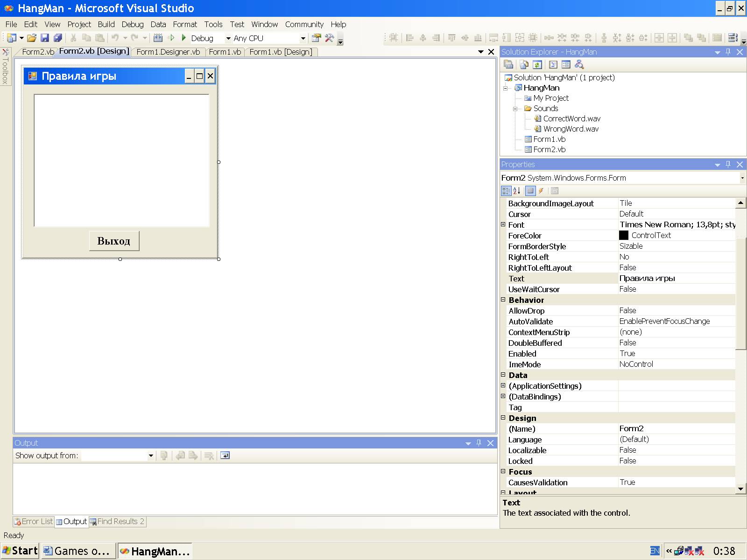The height and width of the screenshot is (560, 747).
Task: Click the Выход button on form
Action: [x=114, y=241]
